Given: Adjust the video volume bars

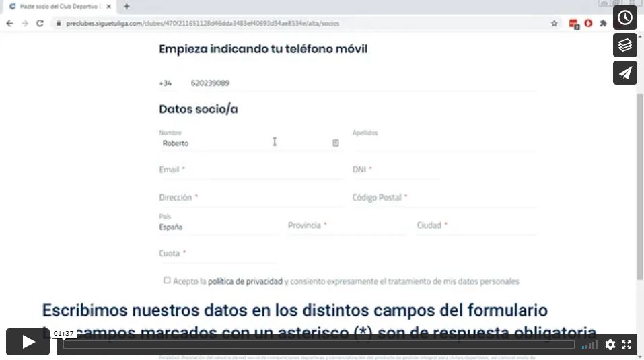Looking at the screenshot, I should [x=589, y=345].
